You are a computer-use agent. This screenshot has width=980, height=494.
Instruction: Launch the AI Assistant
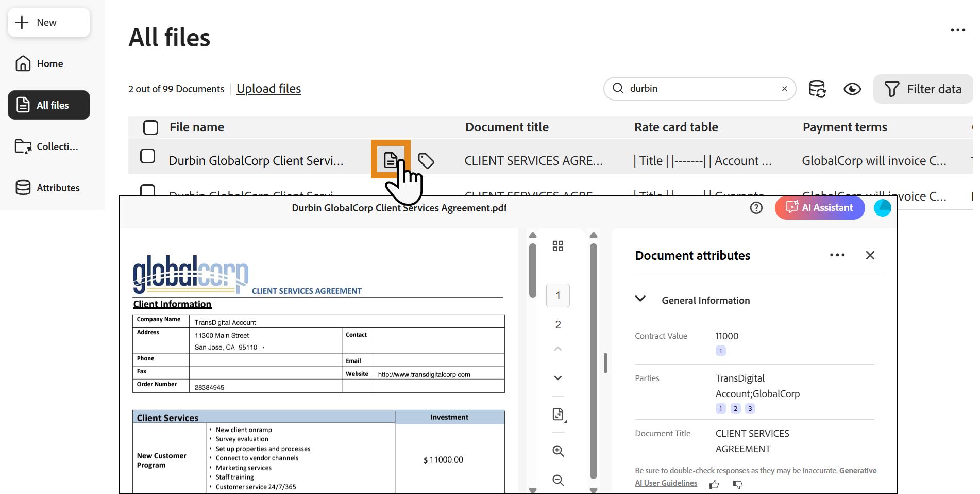[x=820, y=208]
